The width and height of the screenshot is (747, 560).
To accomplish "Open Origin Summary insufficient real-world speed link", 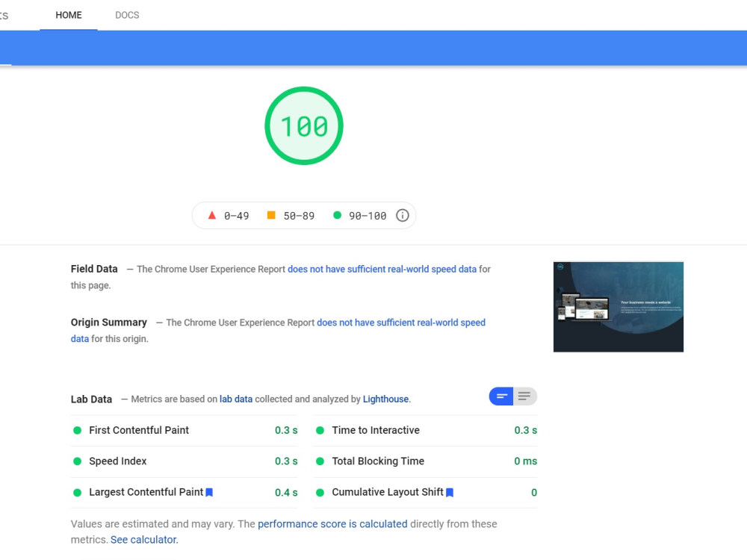I will pyautogui.click(x=401, y=323).
